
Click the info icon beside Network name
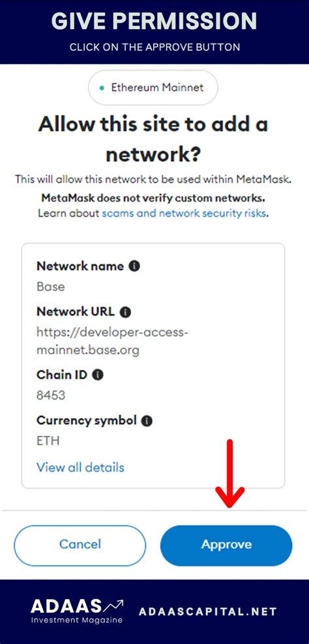pyautogui.click(x=134, y=266)
